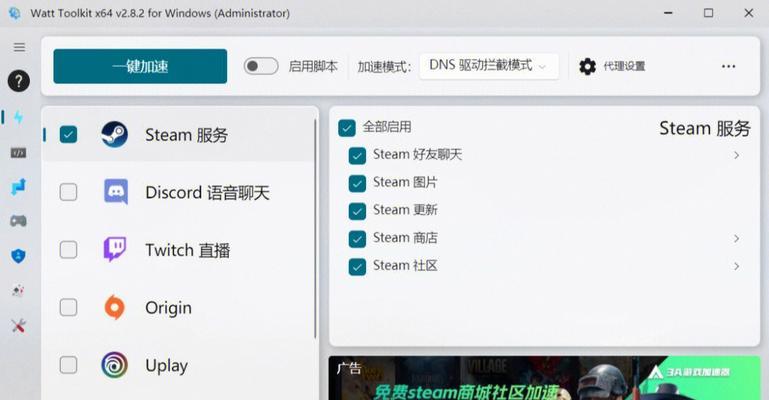Uncheck the Steam 商店 checkbox
This screenshot has width=769, height=400.
pyautogui.click(x=357, y=239)
